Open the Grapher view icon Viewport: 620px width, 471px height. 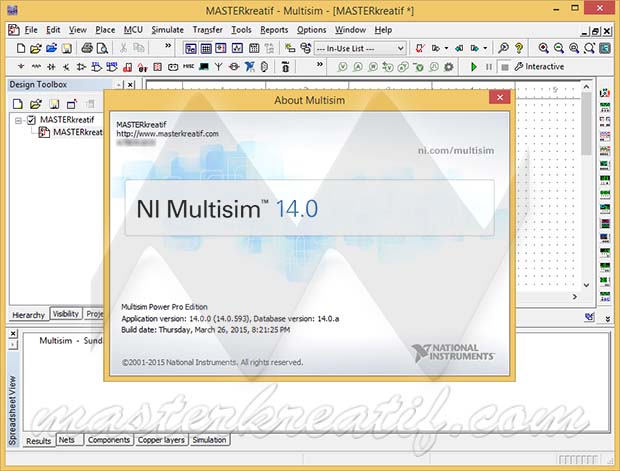pyautogui.click(x=237, y=48)
